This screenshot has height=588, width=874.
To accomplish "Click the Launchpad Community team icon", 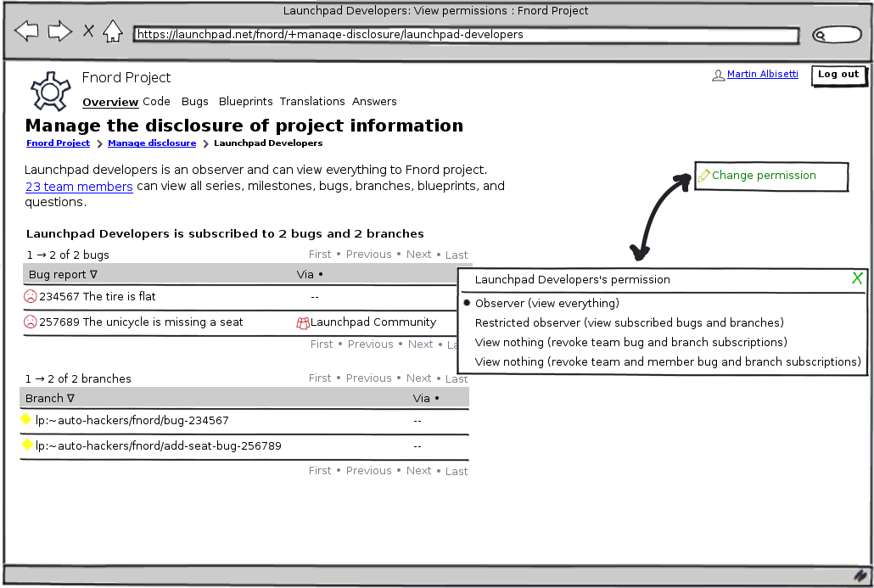I will [x=303, y=323].
